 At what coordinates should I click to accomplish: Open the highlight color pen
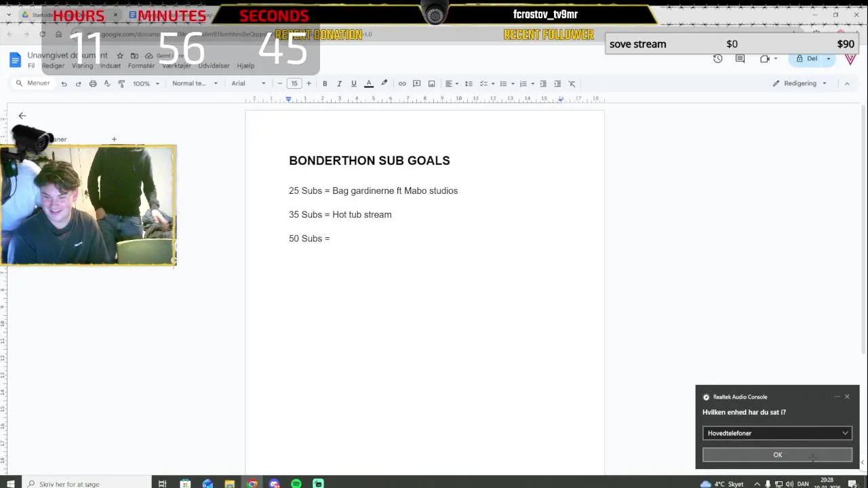(384, 83)
